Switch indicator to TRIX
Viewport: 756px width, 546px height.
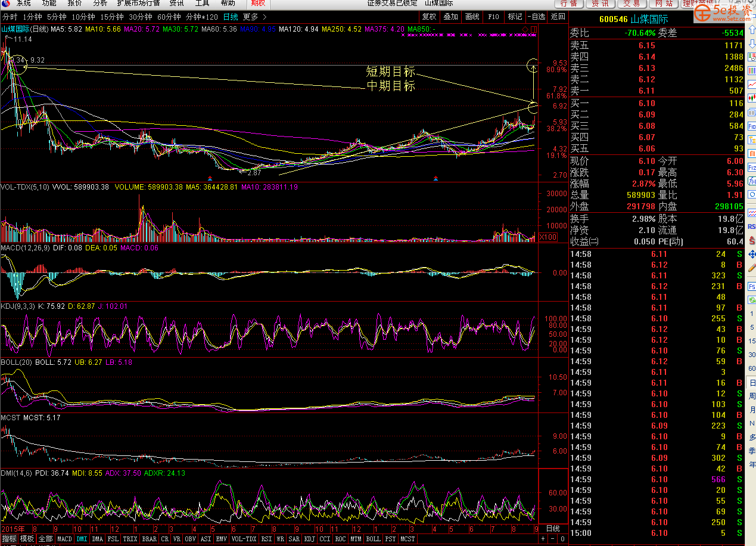[x=129, y=539]
